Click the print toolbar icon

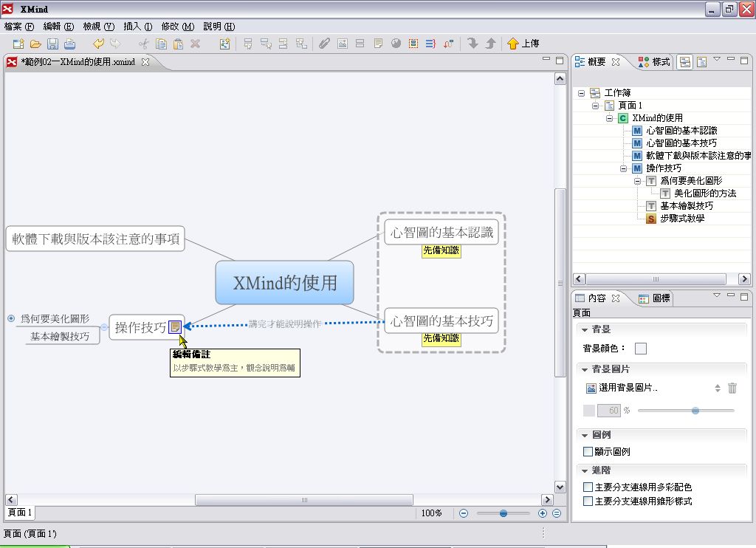[x=70, y=44]
